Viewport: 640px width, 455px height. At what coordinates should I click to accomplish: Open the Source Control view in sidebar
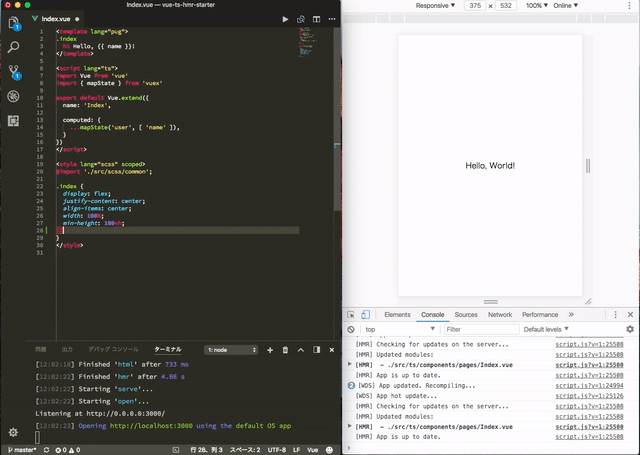pos(13,71)
